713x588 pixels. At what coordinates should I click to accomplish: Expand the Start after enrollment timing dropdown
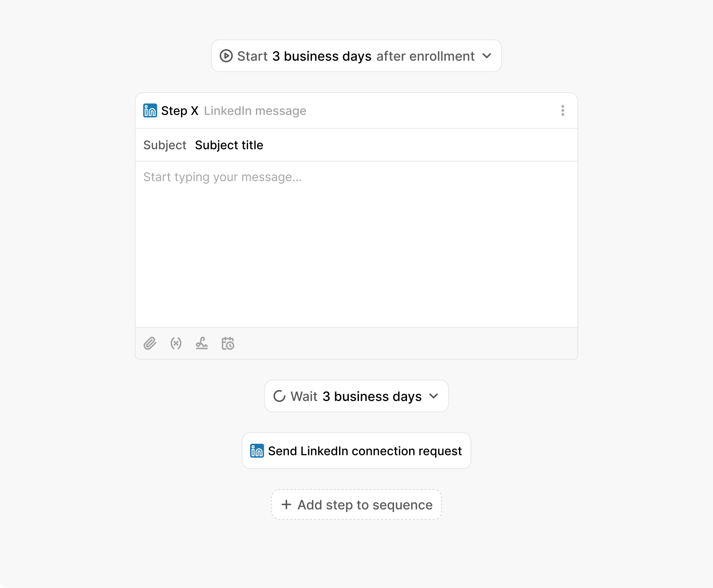(355, 56)
